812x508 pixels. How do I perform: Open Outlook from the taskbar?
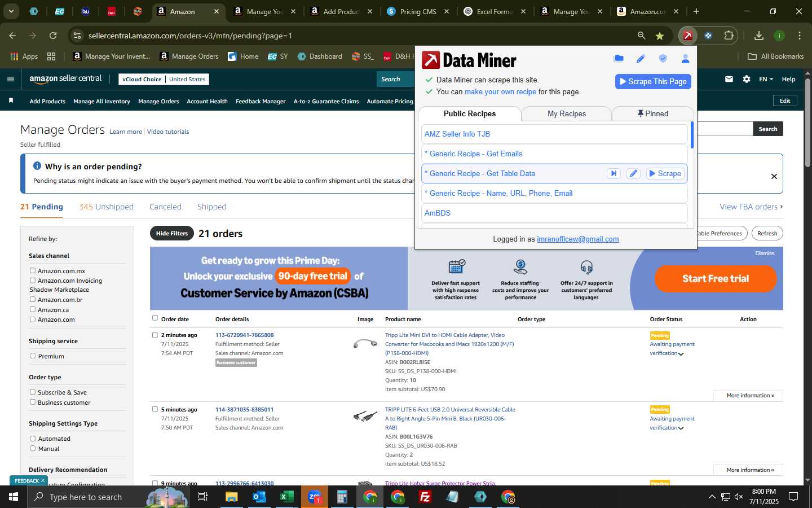coord(259,497)
